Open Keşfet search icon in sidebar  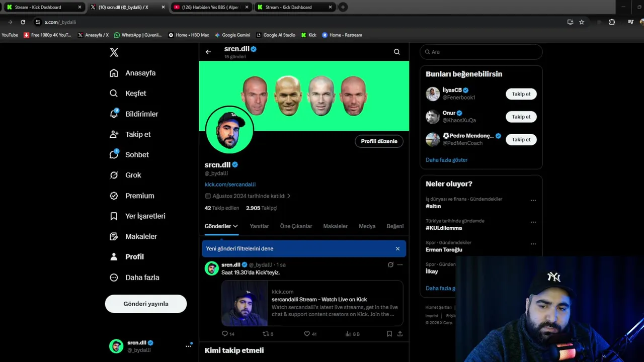tap(114, 94)
